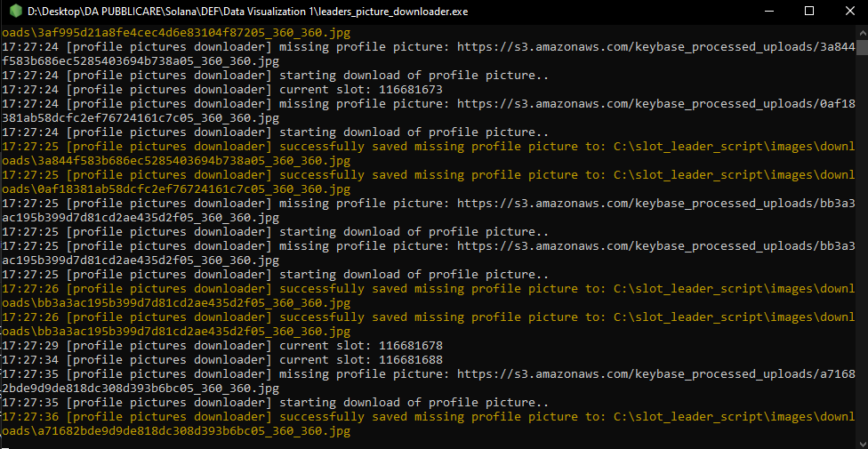
Task: Close the leaders_picture_downloader.exe window
Action: click(x=849, y=11)
